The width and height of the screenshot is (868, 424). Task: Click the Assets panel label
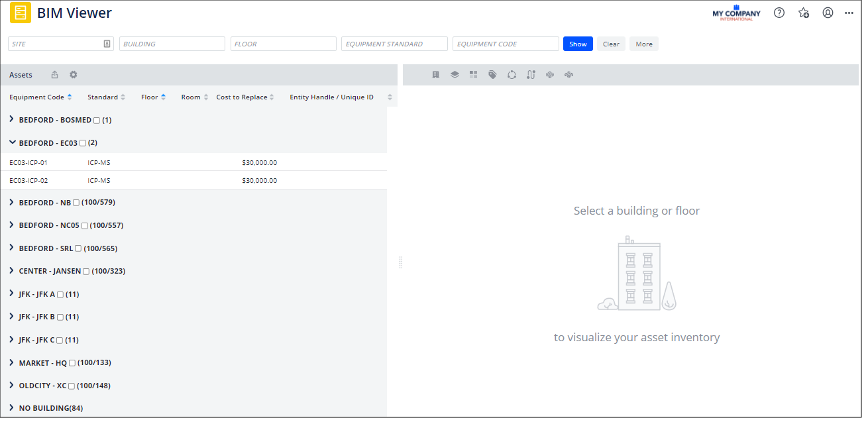click(x=21, y=75)
